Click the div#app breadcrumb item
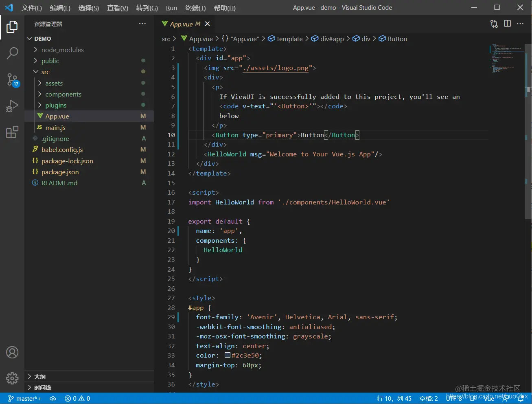The image size is (532, 404). point(328,39)
